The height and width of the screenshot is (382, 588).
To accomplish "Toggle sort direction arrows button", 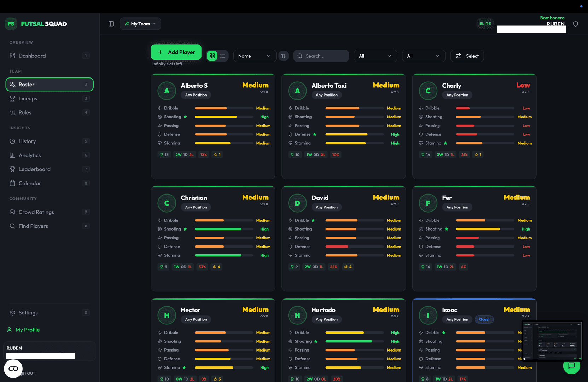I will [x=284, y=56].
